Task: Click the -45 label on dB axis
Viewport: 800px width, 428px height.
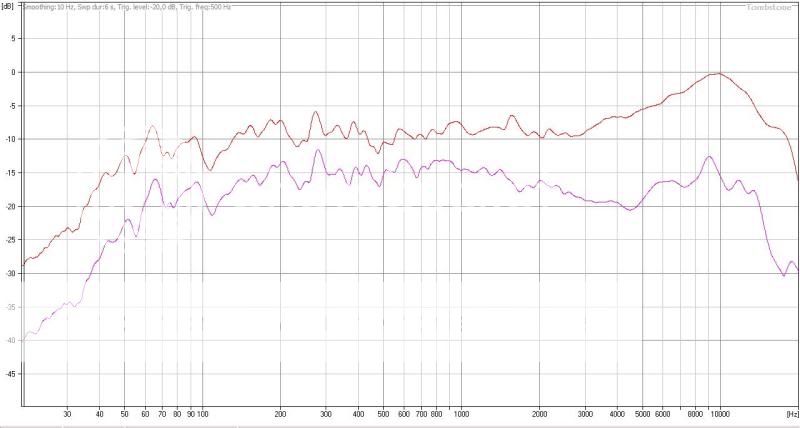Action: point(10,374)
